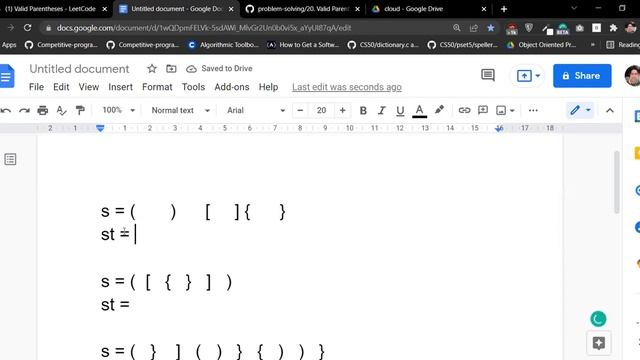Add a comment from toolbar icon
Screen dimensions: 640x360
point(483,110)
